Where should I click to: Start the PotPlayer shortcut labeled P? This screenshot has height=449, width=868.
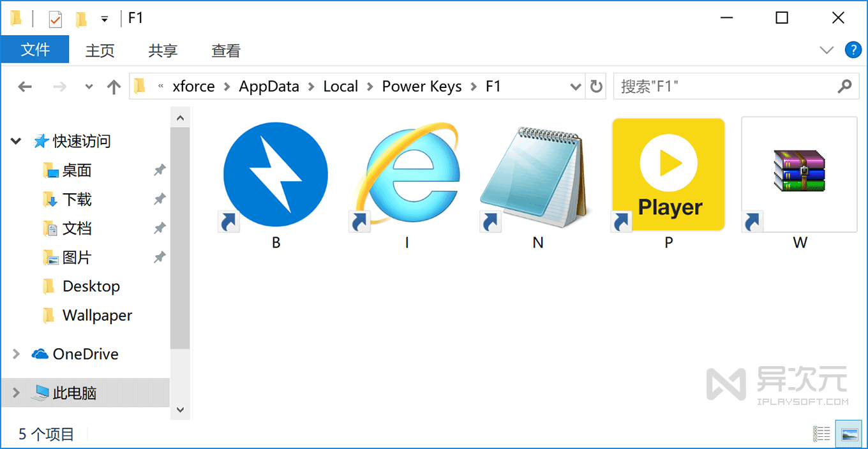668,173
